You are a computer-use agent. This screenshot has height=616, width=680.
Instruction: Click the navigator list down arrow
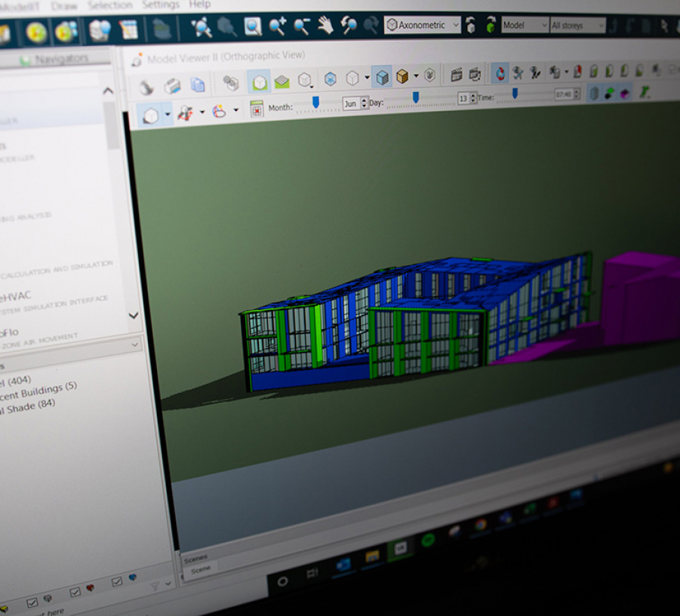134,316
